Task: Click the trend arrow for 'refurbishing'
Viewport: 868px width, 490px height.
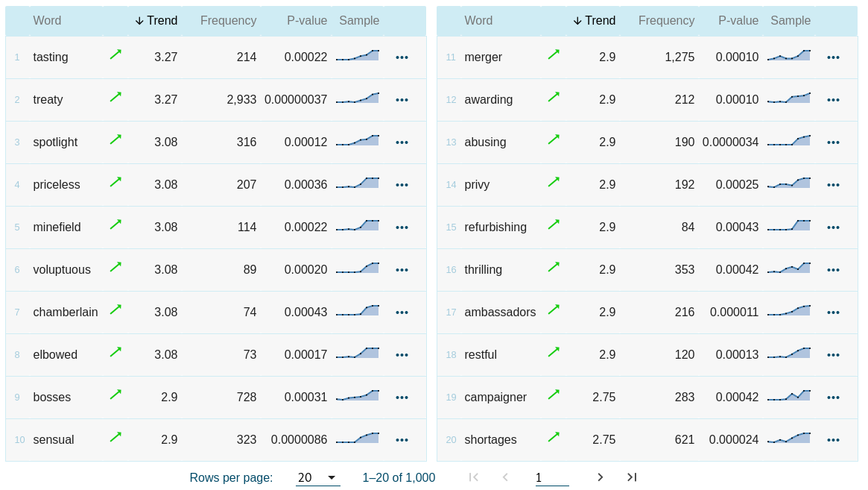Action: pos(554,227)
